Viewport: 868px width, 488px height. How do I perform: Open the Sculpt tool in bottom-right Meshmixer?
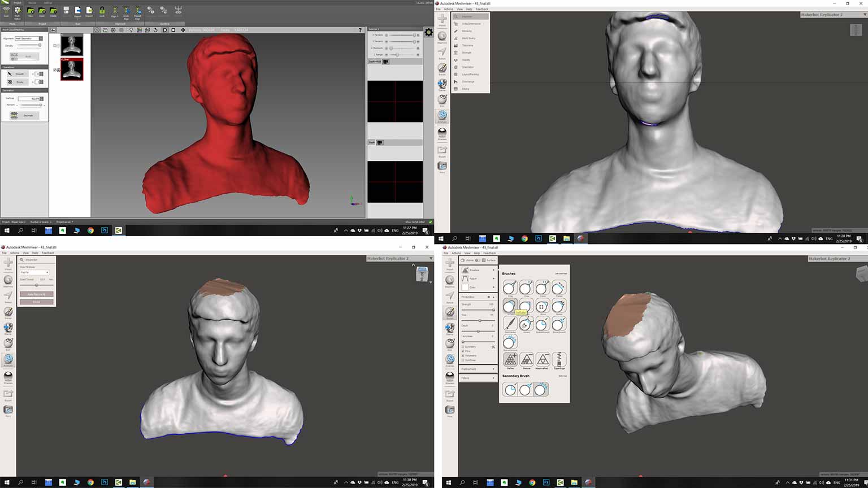[450, 312]
